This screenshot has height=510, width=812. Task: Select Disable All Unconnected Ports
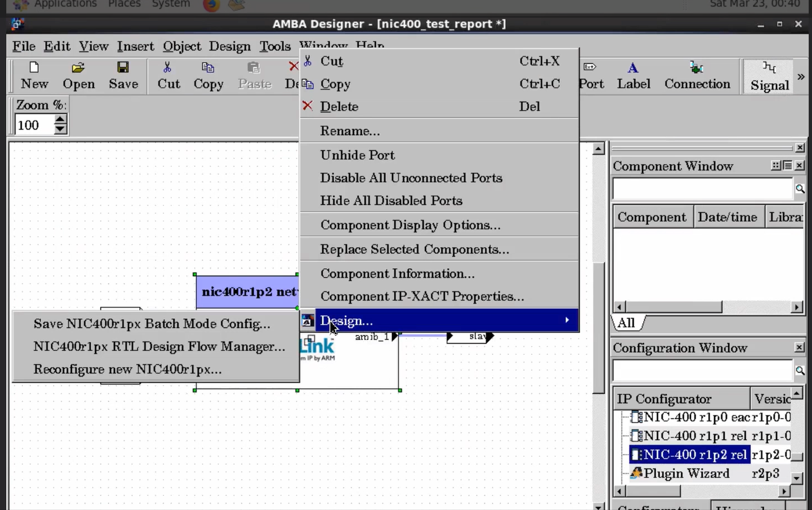click(439, 178)
